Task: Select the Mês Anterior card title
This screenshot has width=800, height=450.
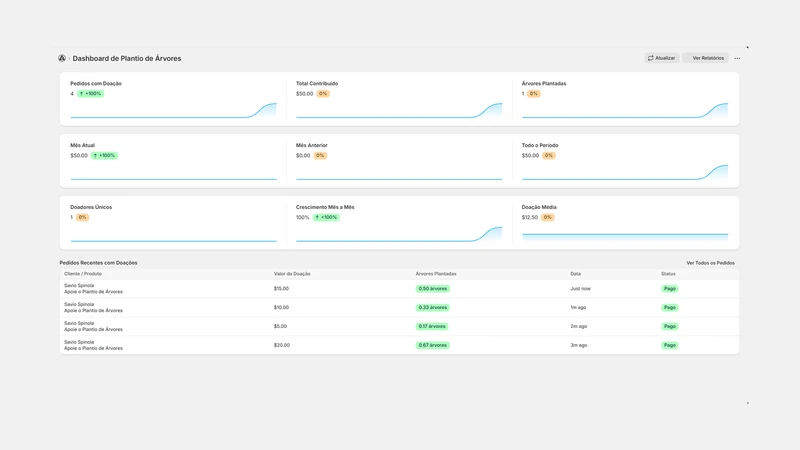Action: pyautogui.click(x=312, y=145)
